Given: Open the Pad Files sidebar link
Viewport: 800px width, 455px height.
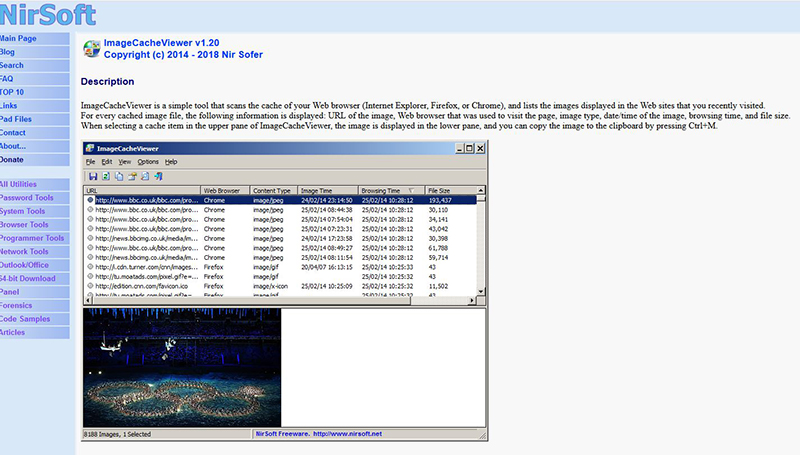Looking at the screenshot, I should (x=34, y=119).
